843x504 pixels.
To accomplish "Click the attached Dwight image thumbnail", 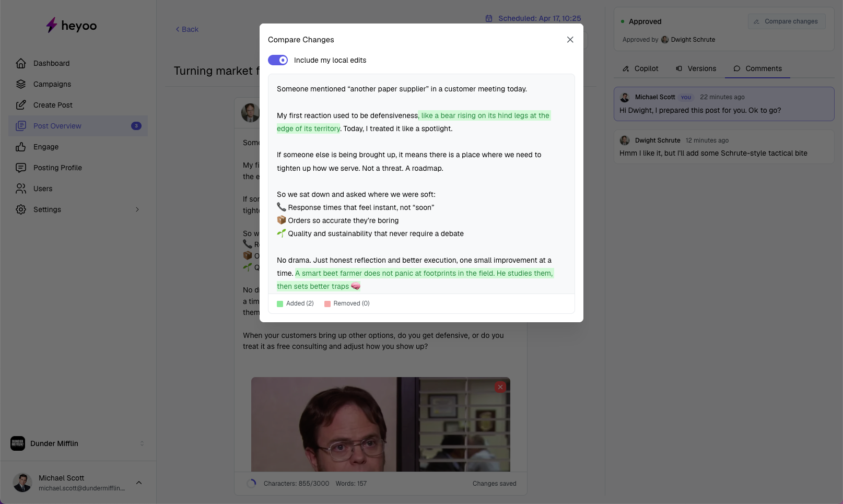I will tap(381, 424).
